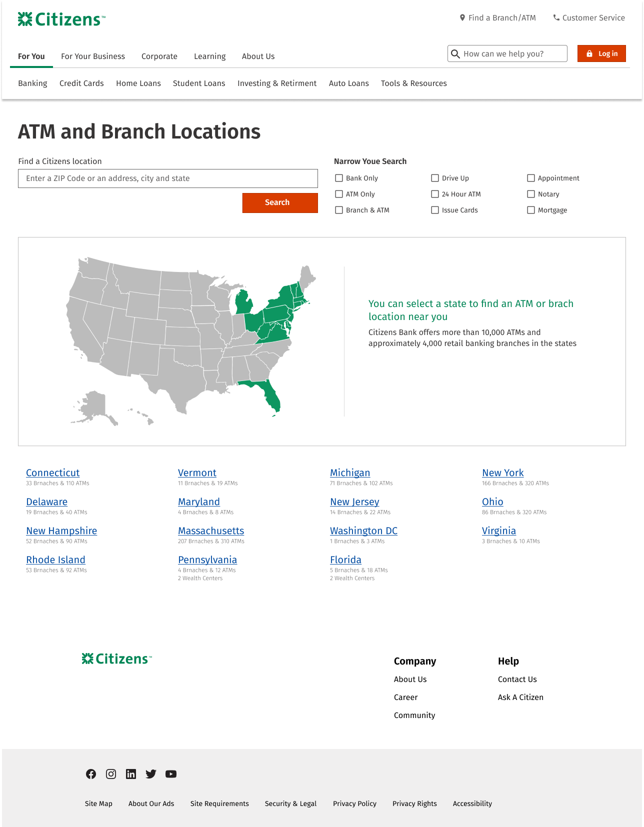Viewport: 644px width, 827px height.
Task: Tick the Notary filter checkbox
Action: coord(531,194)
